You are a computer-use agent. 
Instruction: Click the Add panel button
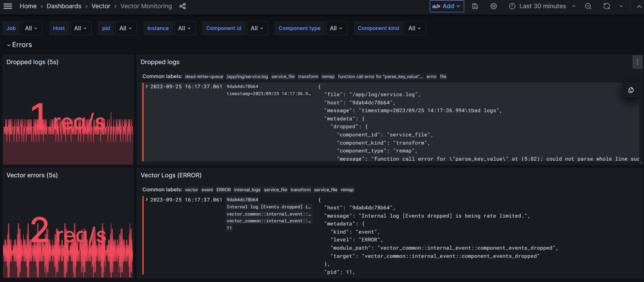[446, 6]
